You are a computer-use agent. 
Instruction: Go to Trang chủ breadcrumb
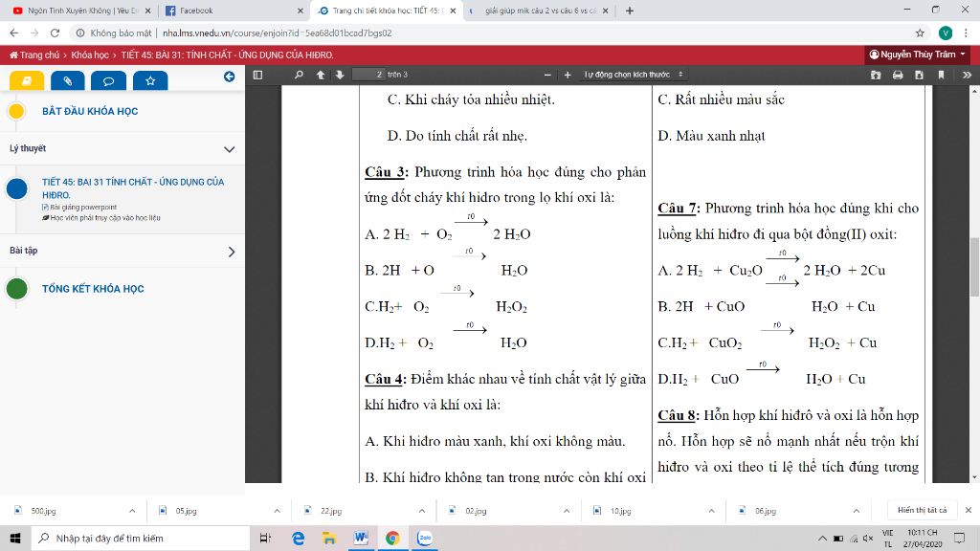point(34,55)
